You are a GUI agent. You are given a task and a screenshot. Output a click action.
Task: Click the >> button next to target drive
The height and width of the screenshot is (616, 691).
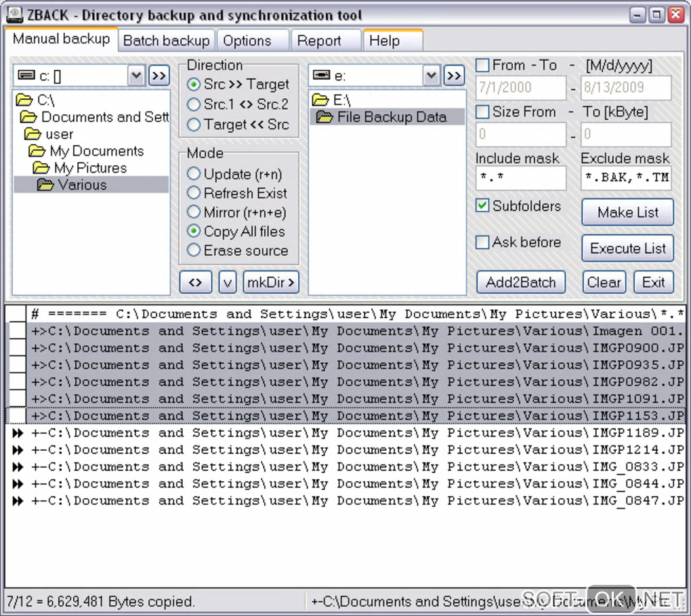click(x=455, y=76)
